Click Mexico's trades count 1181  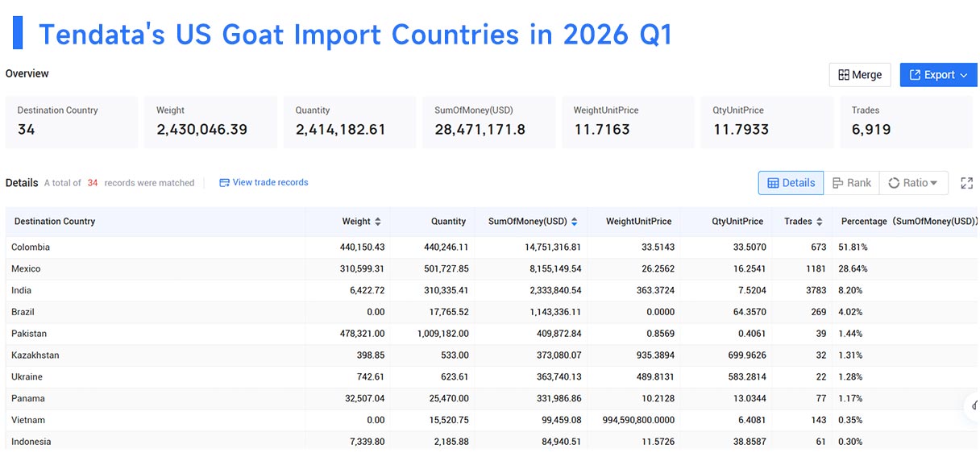coord(816,269)
